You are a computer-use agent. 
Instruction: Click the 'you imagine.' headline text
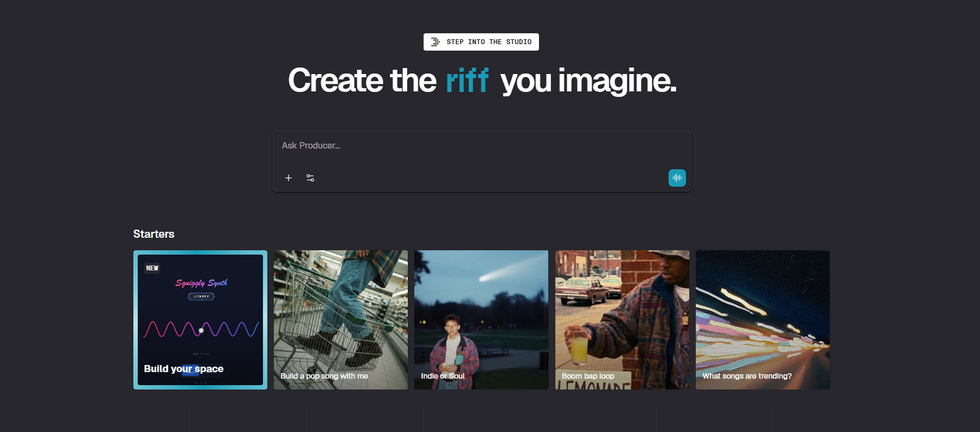(588, 81)
